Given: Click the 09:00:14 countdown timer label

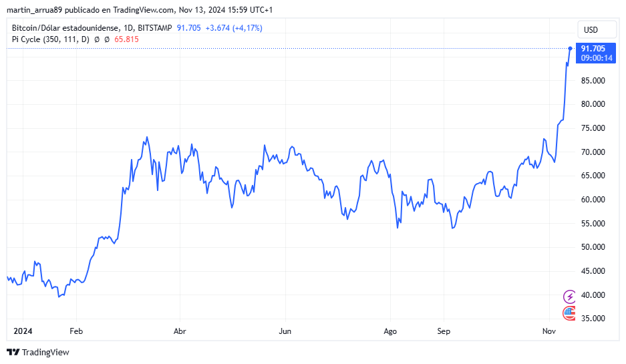Looking at the screenshot, I should coord(597,58).
